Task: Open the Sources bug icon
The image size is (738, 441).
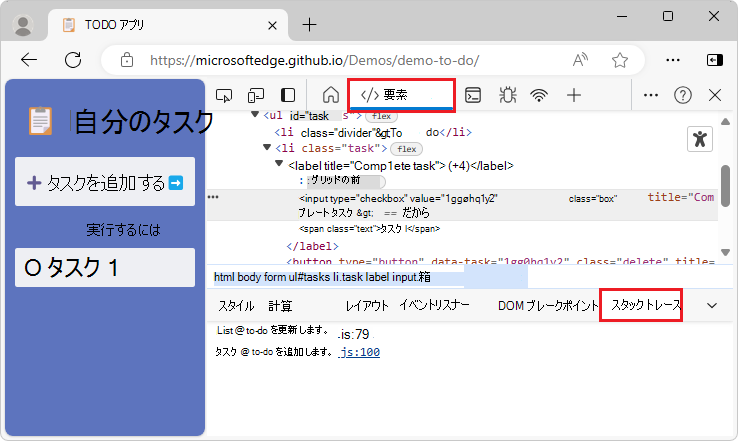Action: coord(507,95)
